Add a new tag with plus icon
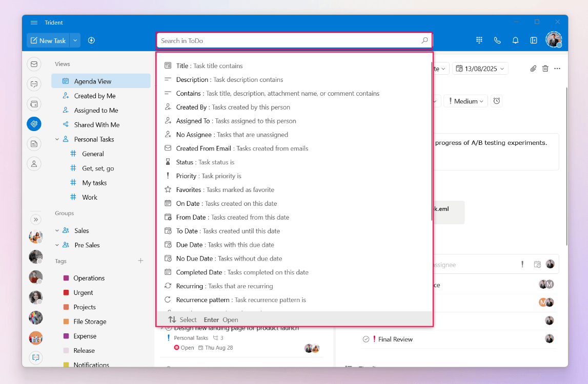The image size is (588, 384). pos(140,261)
